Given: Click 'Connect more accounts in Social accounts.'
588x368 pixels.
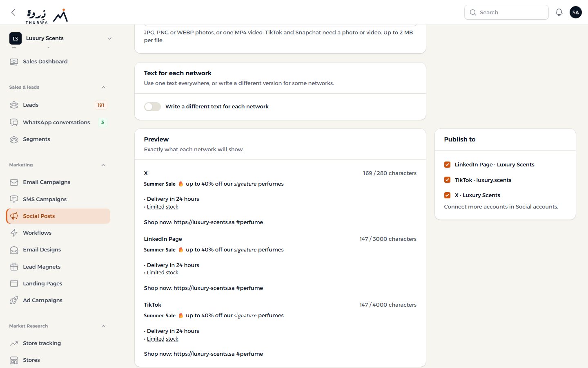Looking at the screenshot, I should tap(501, 207).
